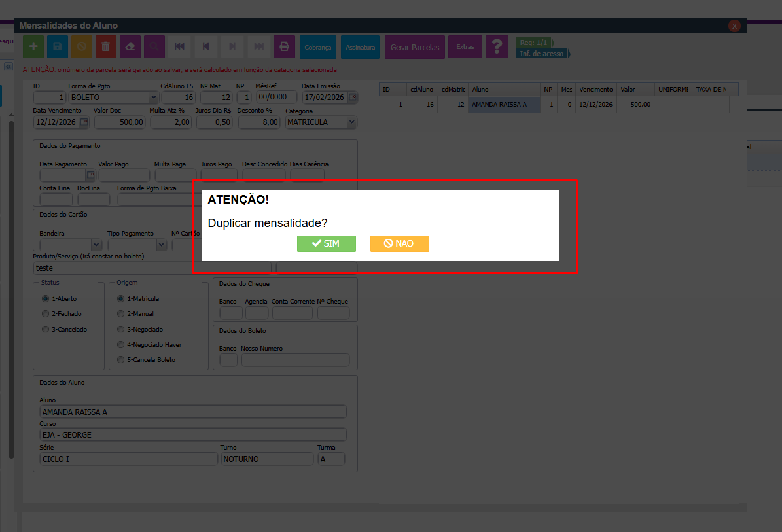
Task: Expand the Forma de Pgto dropdown
Action: [153, 98]
